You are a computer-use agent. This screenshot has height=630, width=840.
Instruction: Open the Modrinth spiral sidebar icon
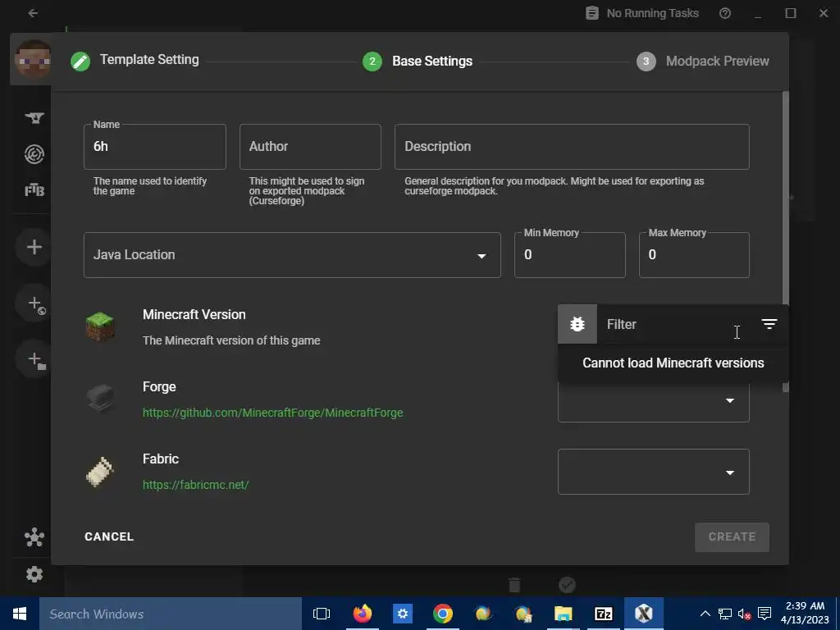pyautogui.click(x=34, y=155)
